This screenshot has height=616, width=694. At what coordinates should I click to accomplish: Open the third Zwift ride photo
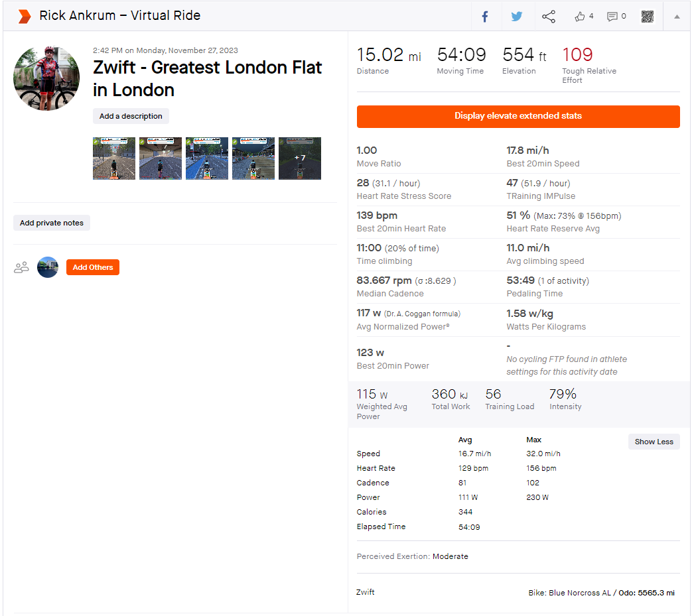(207, 158)
